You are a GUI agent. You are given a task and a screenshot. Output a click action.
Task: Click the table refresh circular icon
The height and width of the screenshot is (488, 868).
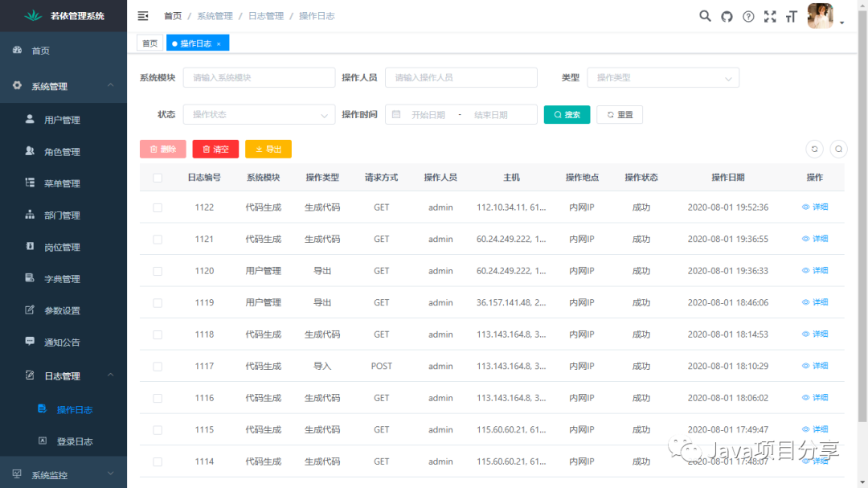coord(814,149)
